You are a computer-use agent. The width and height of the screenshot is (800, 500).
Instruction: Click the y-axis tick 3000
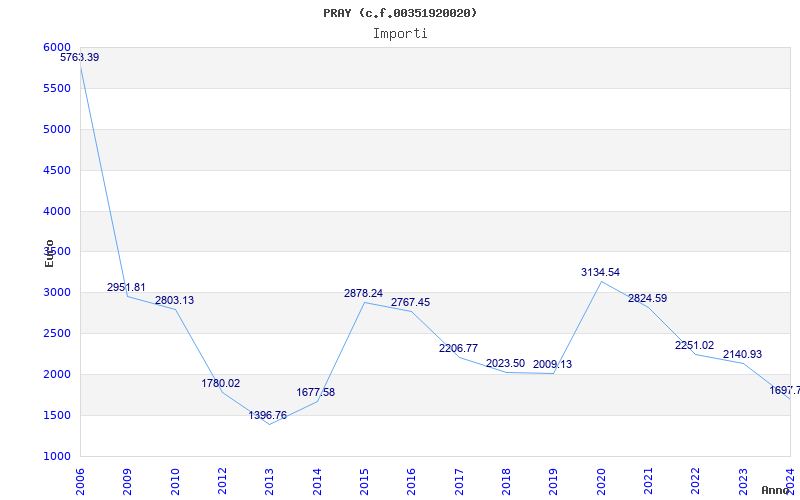point(57,292)
